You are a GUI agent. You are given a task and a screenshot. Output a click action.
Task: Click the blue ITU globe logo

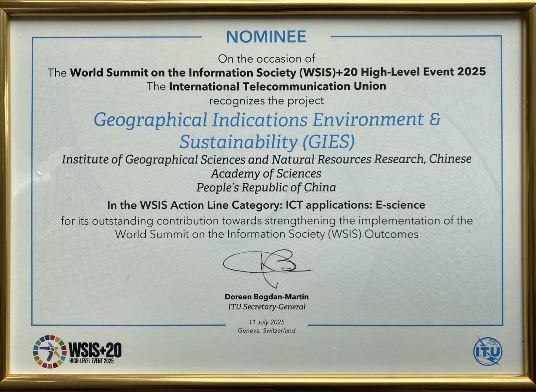click(488, 351)
